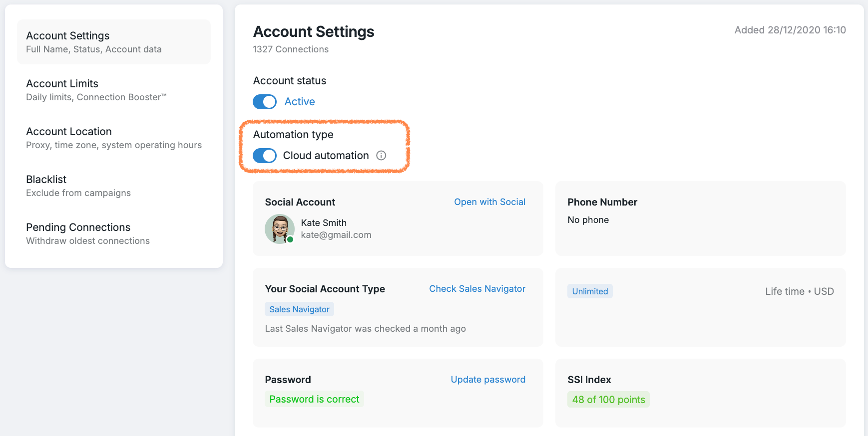868x436 pixels.
Task: Open the Blacklist section
Action: pos(114,186)
